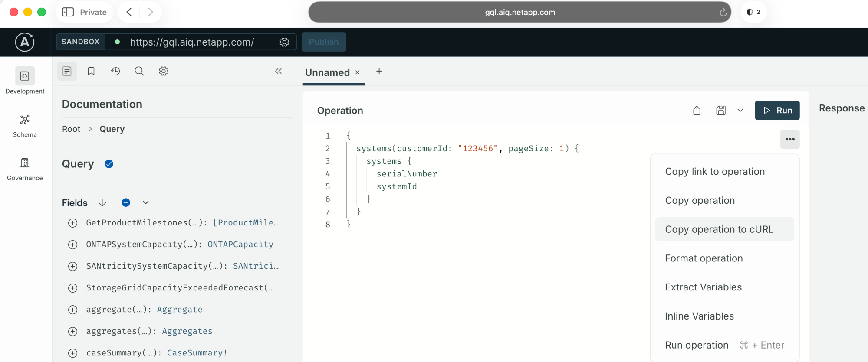This screenshot has height=362, width=868.
Task: Sort fields using the down arrow
Action: tap(102, 202)
